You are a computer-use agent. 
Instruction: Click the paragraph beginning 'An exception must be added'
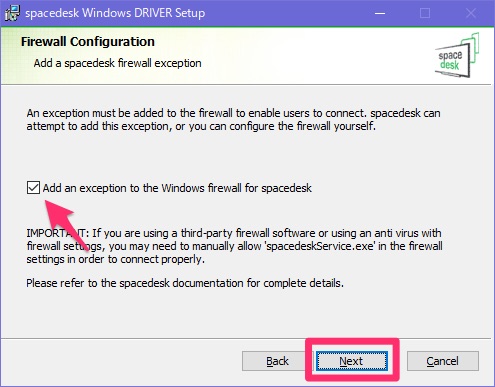coord(233,119)
